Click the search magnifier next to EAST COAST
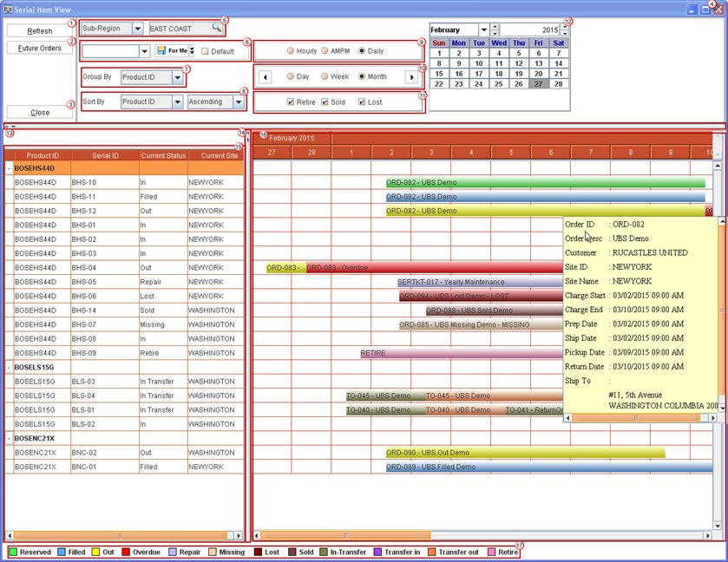Image resolution: width=728 pixels, height=562 pixels. 216,28
